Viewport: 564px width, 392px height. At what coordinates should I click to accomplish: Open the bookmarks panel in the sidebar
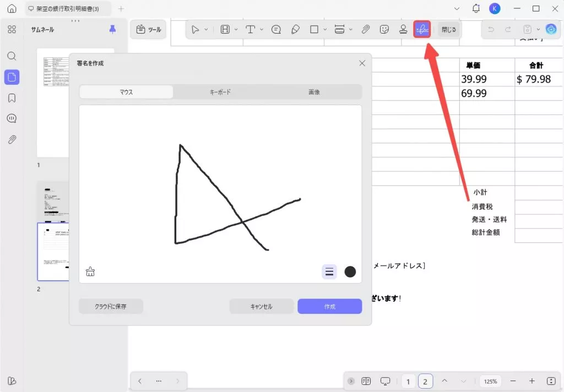tap(11, 97)
